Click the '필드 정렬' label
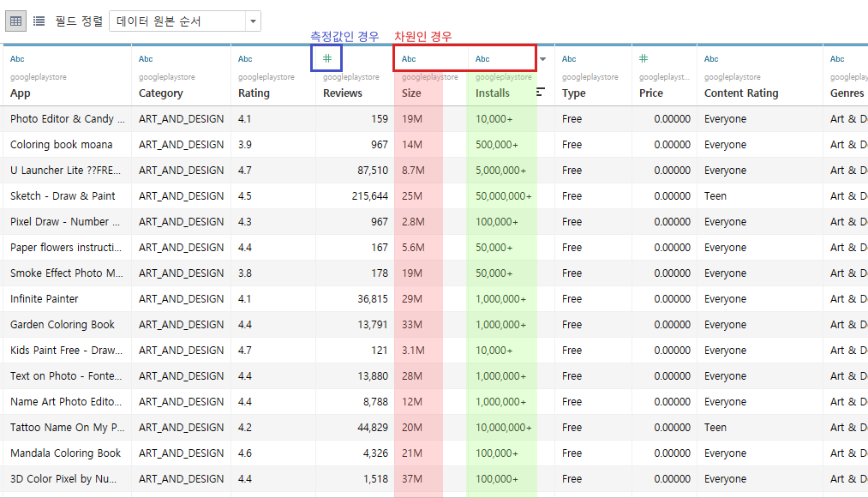The height and width of the screenshot is (498, 868). tap(79, 21)
